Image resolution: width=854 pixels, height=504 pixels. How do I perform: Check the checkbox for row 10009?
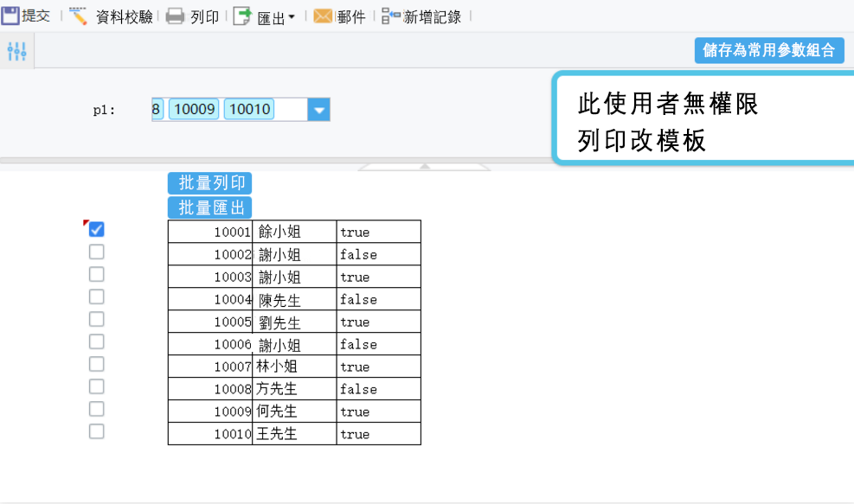point(96,409)
